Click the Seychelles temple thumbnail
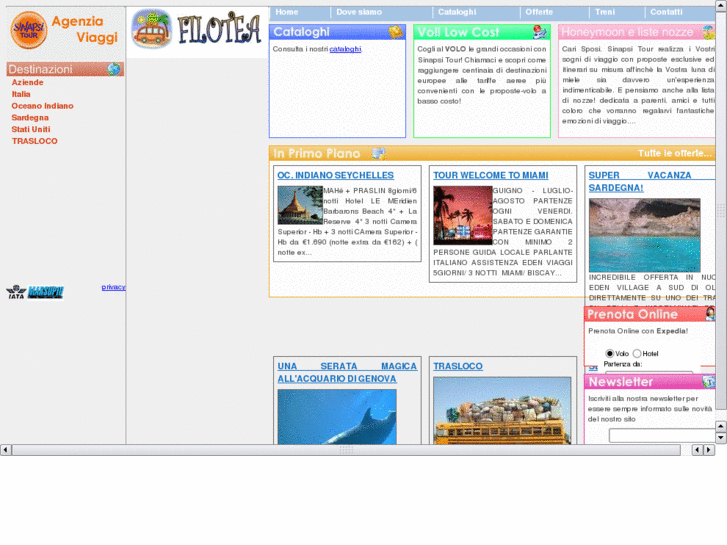 tap(300, 205)
